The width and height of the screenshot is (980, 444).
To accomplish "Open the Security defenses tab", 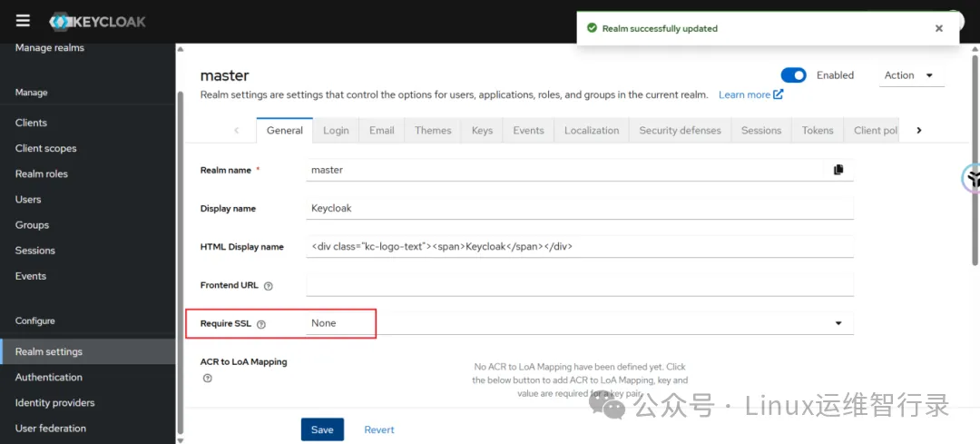I will click(680, 131).
